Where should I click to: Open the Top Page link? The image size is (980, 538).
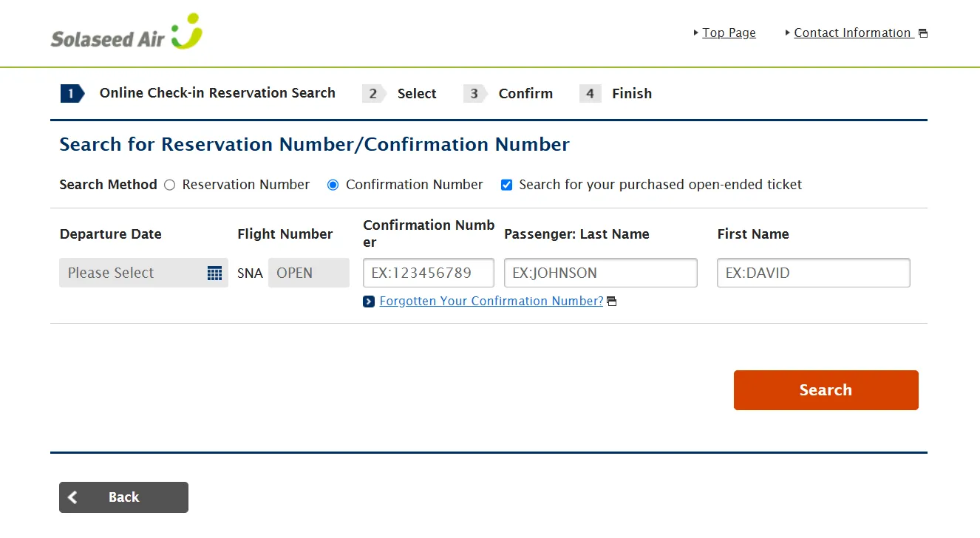tap(729, 33)
